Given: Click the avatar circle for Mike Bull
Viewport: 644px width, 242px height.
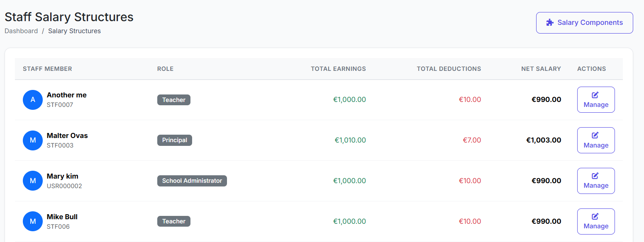Looking at the screenshot, I should (33, 221).
